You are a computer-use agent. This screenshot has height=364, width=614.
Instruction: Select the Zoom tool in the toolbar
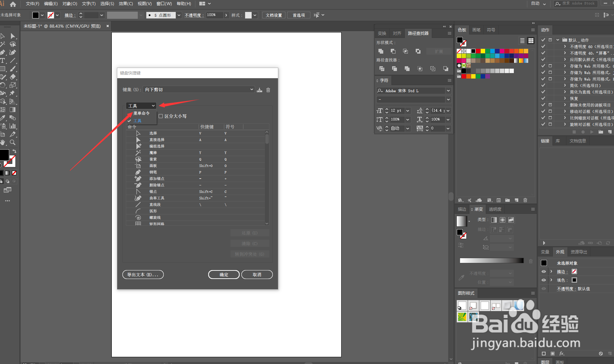(x=13, y=142)
